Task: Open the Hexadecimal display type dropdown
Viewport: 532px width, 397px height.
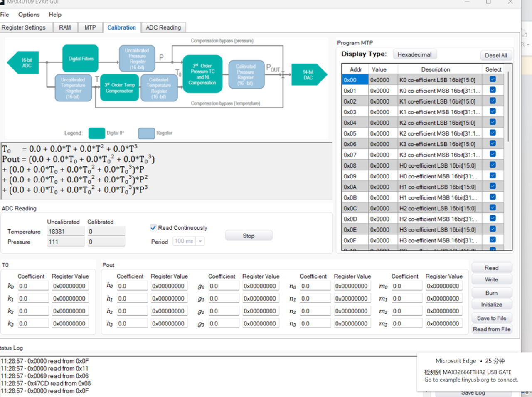Action: (414, 54)
